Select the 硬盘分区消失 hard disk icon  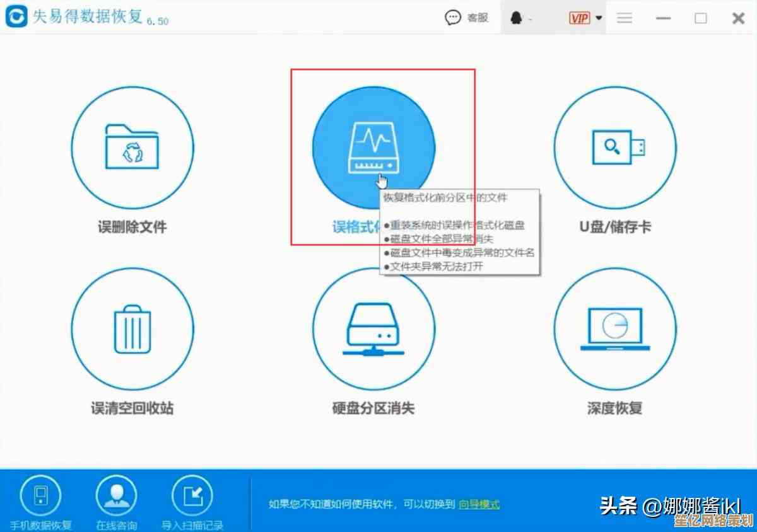[373, 329]
